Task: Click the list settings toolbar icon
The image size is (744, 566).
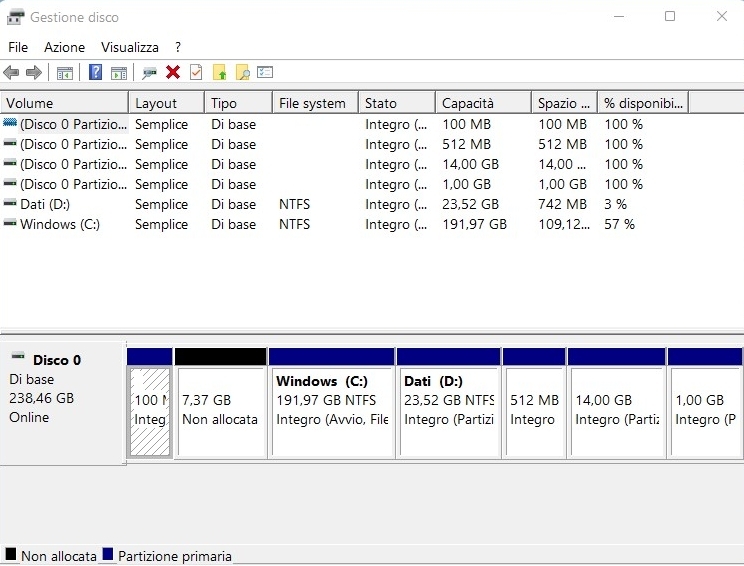Action: (x=265, y=72)
